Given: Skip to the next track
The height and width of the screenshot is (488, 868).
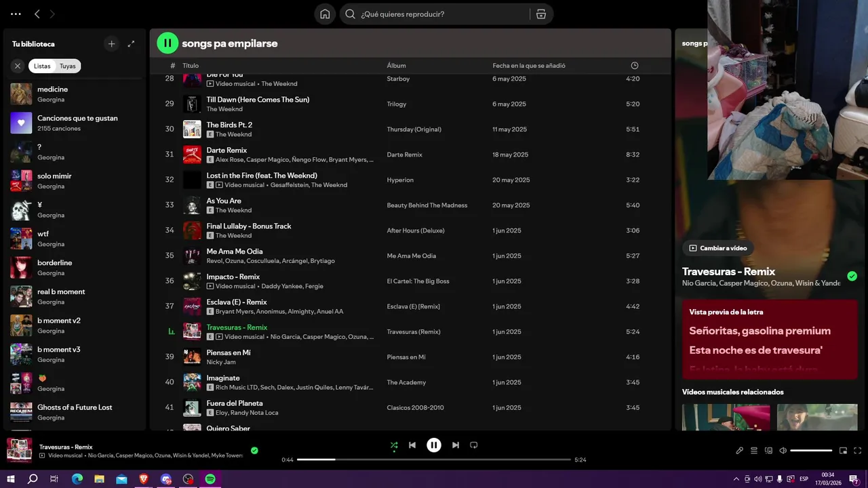Looking at the screenshot, I should [x=456, y=445].
